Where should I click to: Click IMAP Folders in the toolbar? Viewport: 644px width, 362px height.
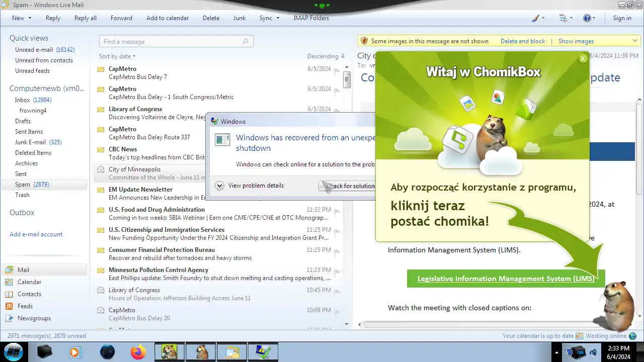[x=311, y=18]
